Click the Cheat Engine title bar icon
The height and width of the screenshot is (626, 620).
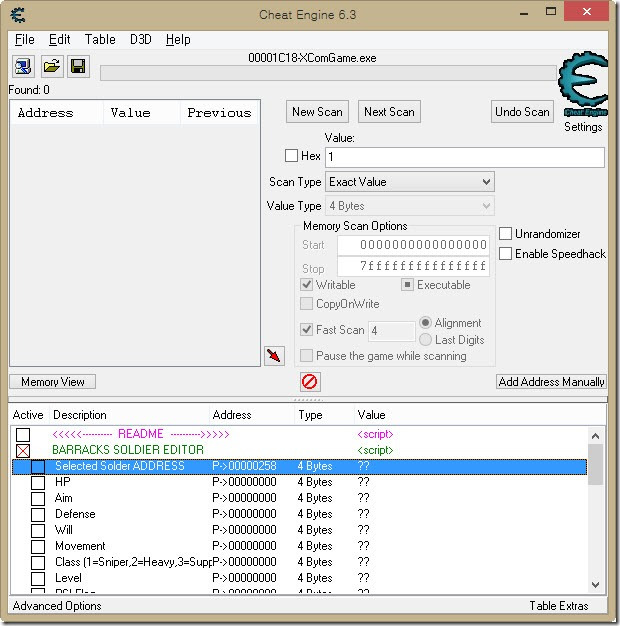tap(18, 15)
